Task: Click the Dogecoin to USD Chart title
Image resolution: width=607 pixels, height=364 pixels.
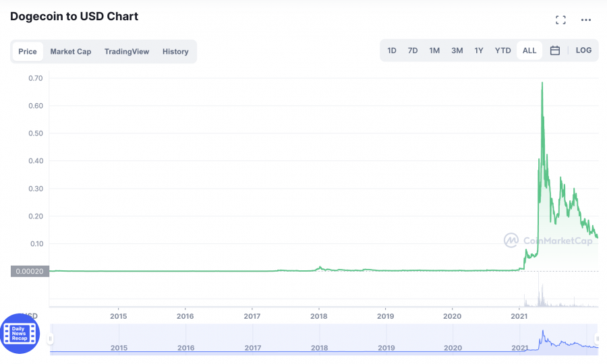Action: click(74, 17)
